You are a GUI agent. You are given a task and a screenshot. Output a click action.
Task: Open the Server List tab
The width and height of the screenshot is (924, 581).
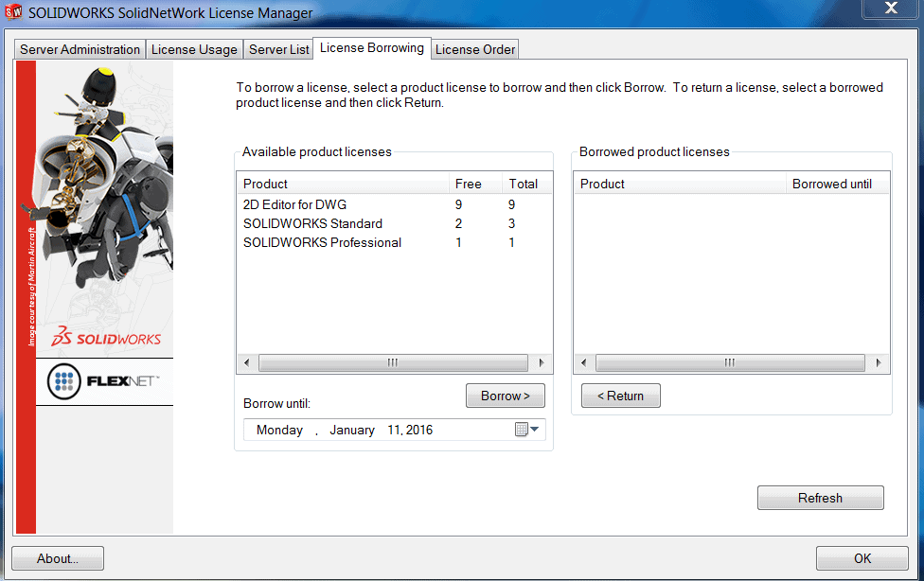(x=278, y=49)
